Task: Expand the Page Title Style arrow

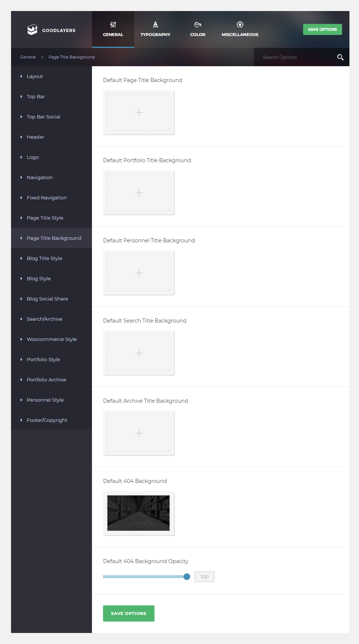Action: pyautogui.click(x=21, y=218)
